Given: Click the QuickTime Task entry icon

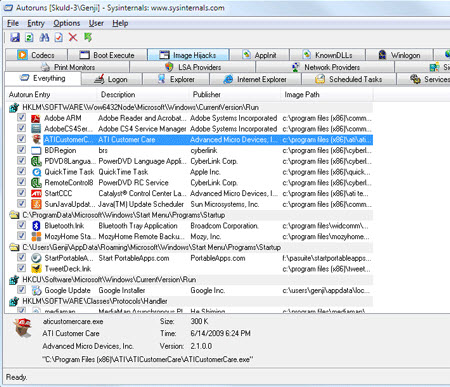Looking at the screenshot, I should click(36, 172).
